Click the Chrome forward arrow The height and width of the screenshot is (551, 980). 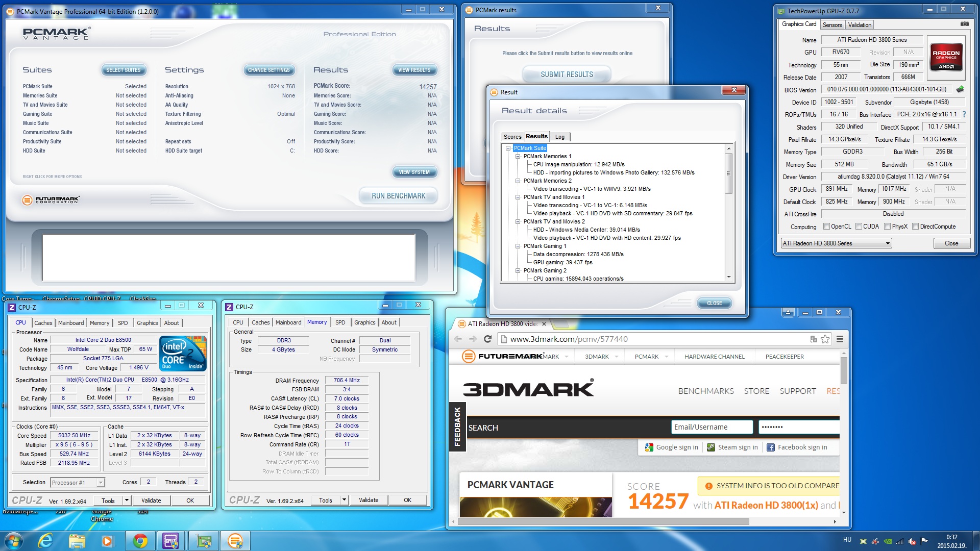click(473, 339)
